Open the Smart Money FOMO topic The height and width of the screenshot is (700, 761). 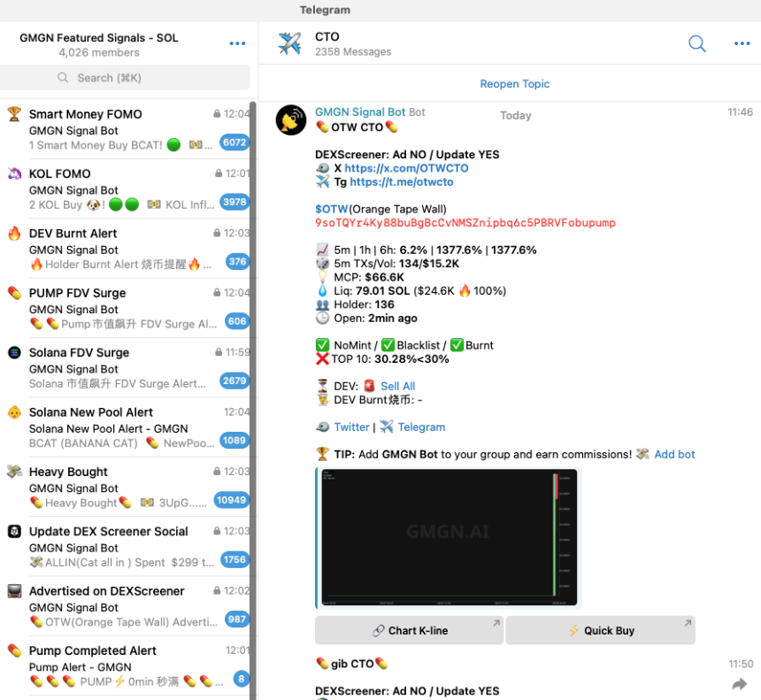click(128, 129)
